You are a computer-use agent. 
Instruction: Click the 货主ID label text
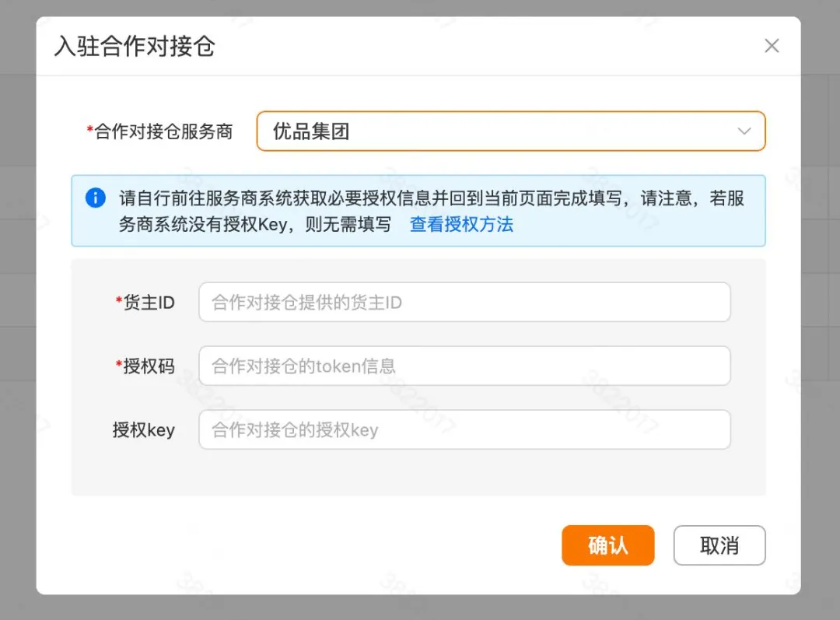149,303
